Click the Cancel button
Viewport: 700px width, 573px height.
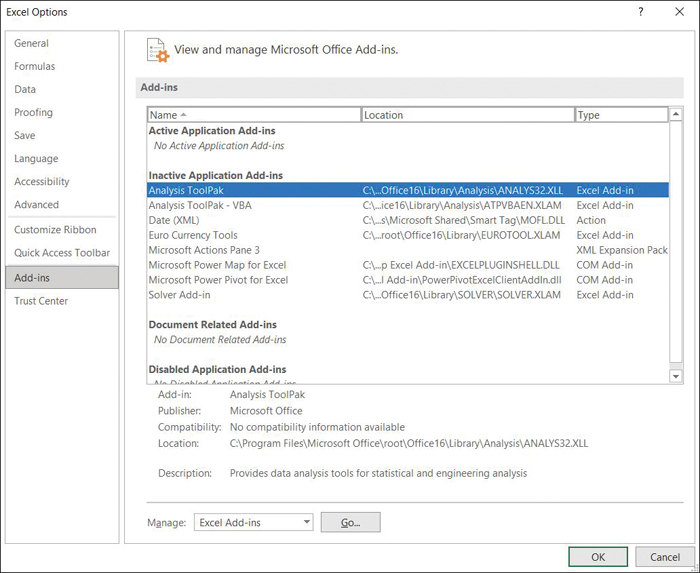665,557
